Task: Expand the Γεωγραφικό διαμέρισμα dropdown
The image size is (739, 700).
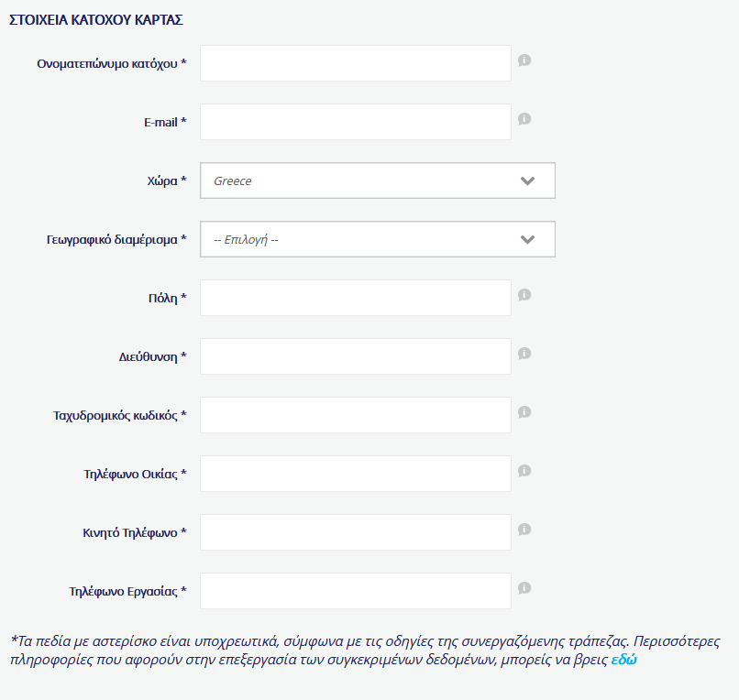Action: coord(378,239)
